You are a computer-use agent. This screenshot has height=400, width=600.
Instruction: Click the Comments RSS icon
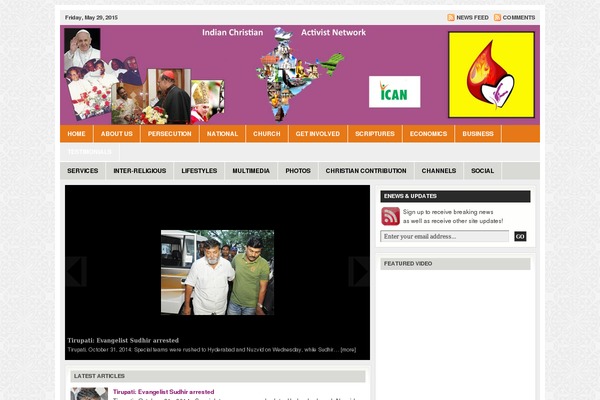497,18
